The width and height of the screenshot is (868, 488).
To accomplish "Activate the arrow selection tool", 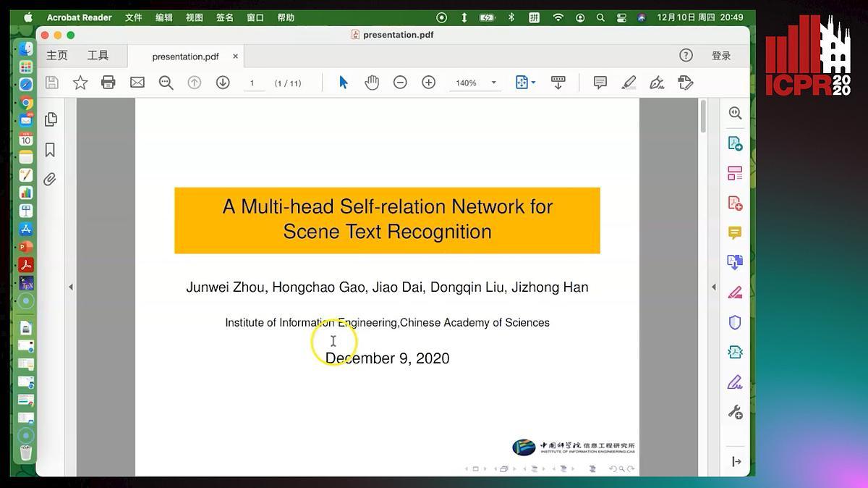I will pos(344,83).
